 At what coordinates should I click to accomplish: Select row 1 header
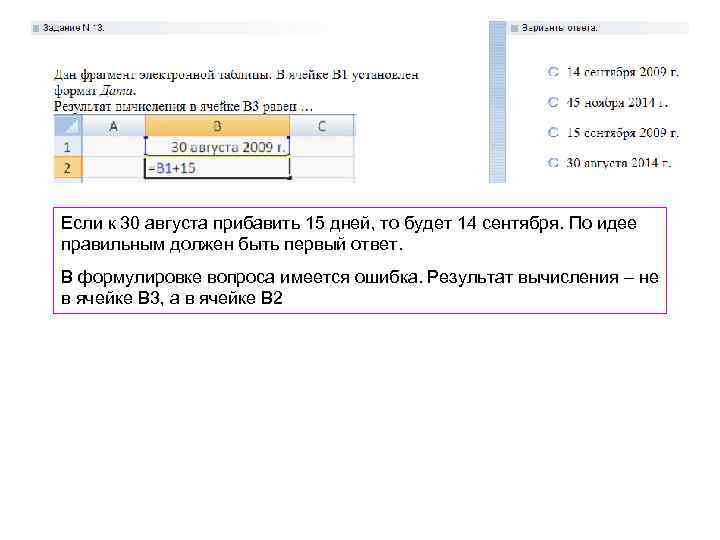pos(68,147)
